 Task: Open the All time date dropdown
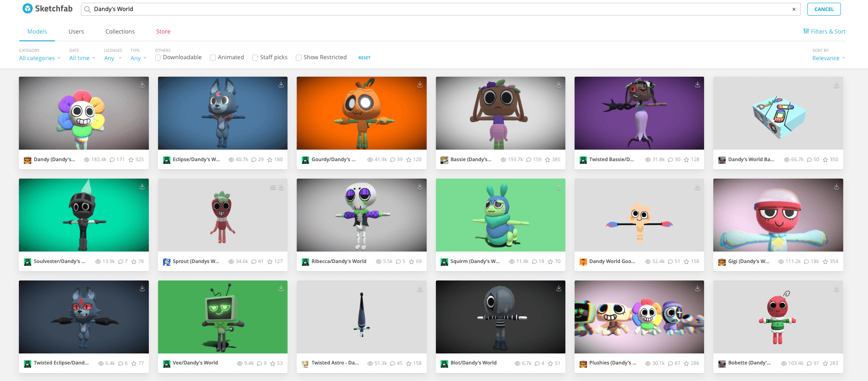click(x=82, y=58)
